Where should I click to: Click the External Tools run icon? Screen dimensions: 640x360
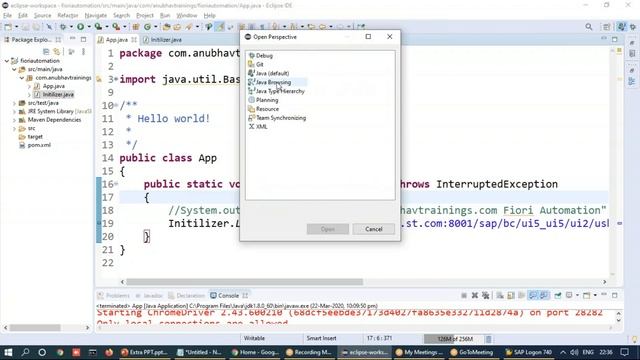(116, 27)
